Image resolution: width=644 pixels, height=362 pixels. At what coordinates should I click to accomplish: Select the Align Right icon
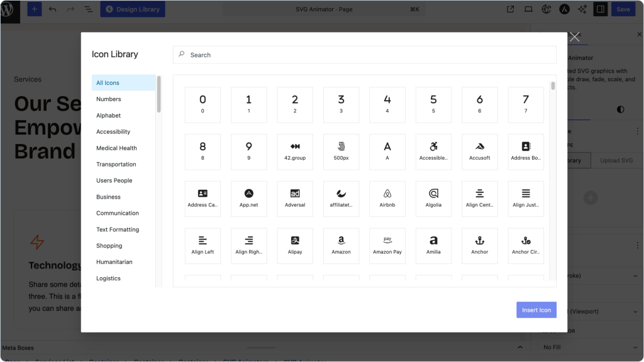tap(248, 246)
